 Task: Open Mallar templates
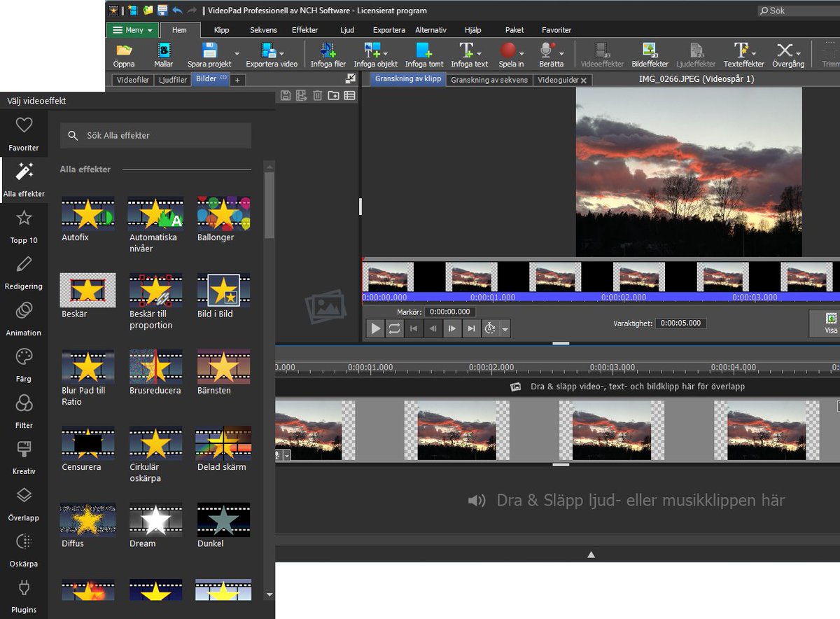(164, 50)
